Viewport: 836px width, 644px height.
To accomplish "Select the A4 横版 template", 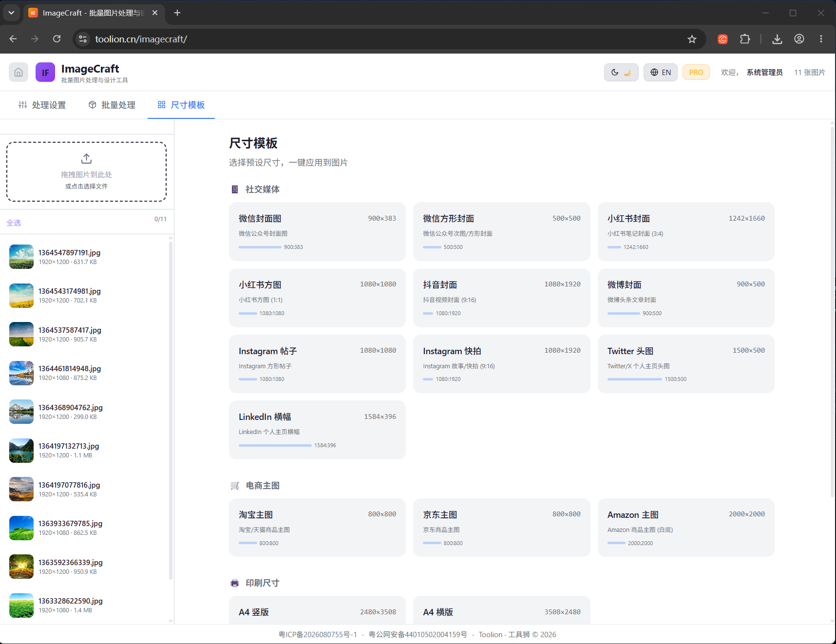I will click(501, 610).
